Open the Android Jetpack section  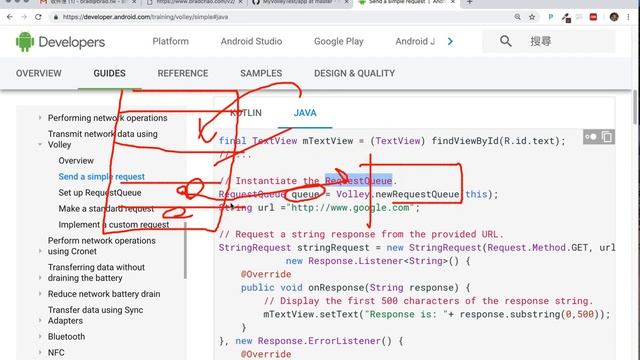(x=415, y=41)
